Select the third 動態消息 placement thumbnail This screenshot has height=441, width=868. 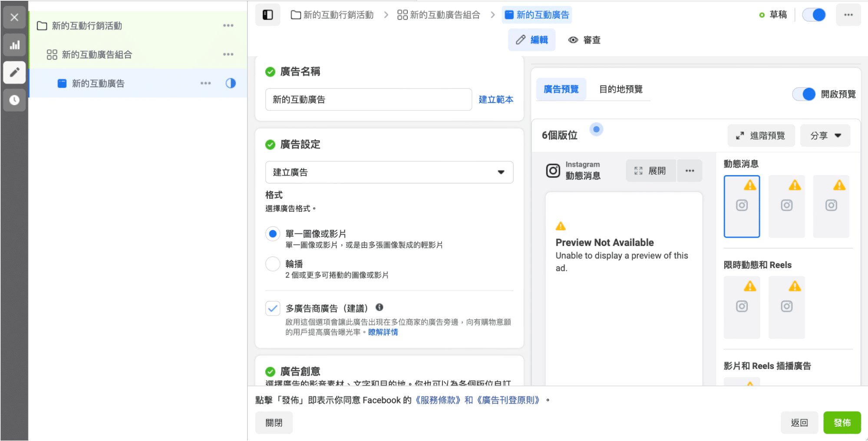tap(831, 206)
